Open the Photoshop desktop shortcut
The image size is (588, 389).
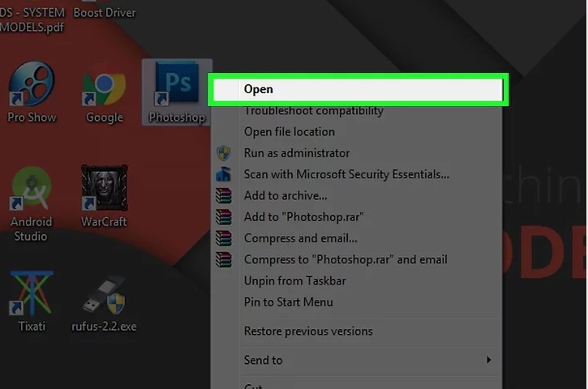point(177,92)
